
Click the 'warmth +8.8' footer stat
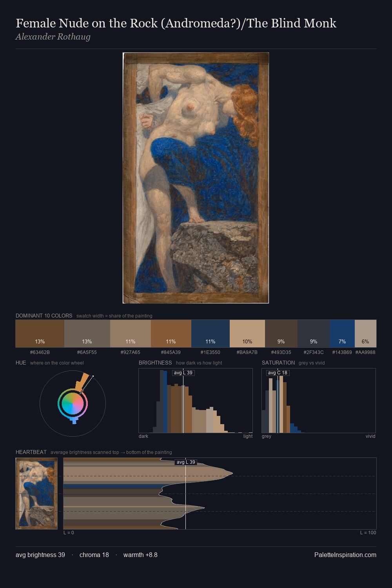(x=140, y=555)
